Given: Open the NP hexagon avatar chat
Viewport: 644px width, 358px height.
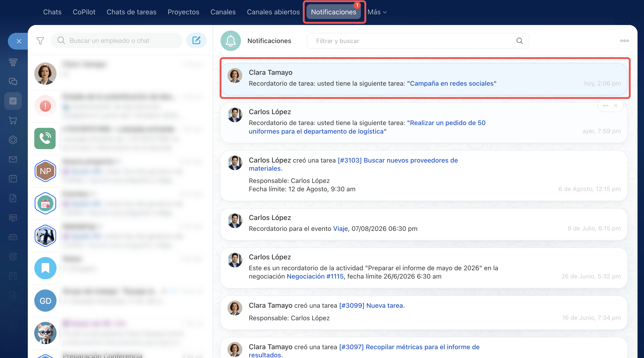Looking at the screenshot, I should [x=45, y=171].
